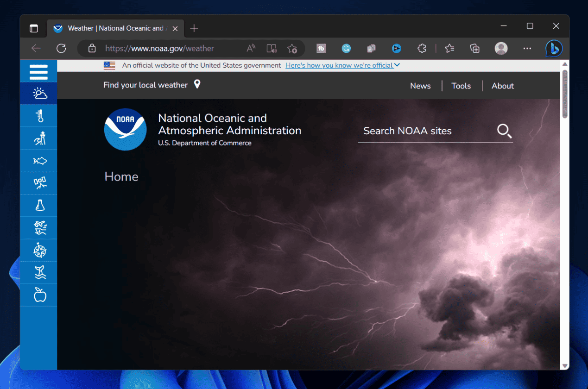Click the Research flask icon

[x=38, y=205]
